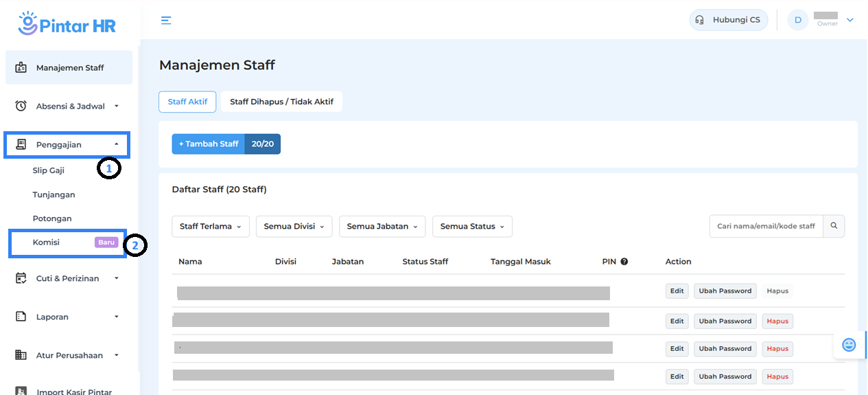Select Slip Gaji in sidebar
Screen dimensions: 868x395
[x=49, y=170]
